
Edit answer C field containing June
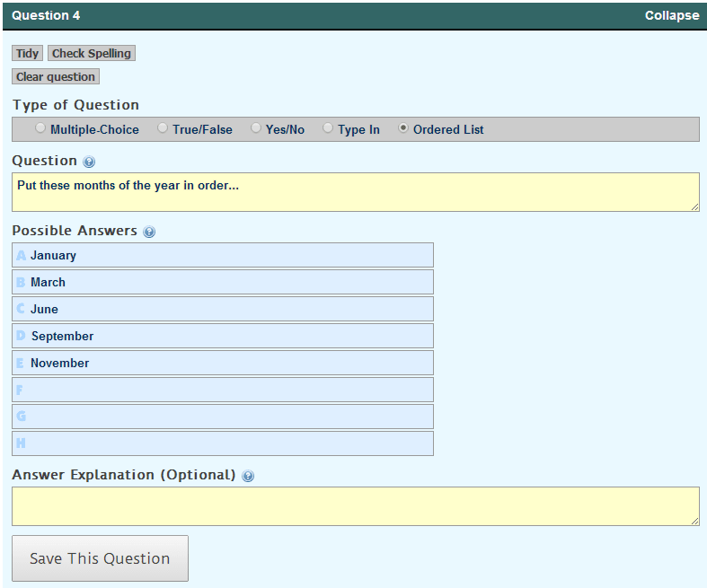pos(223,309)
